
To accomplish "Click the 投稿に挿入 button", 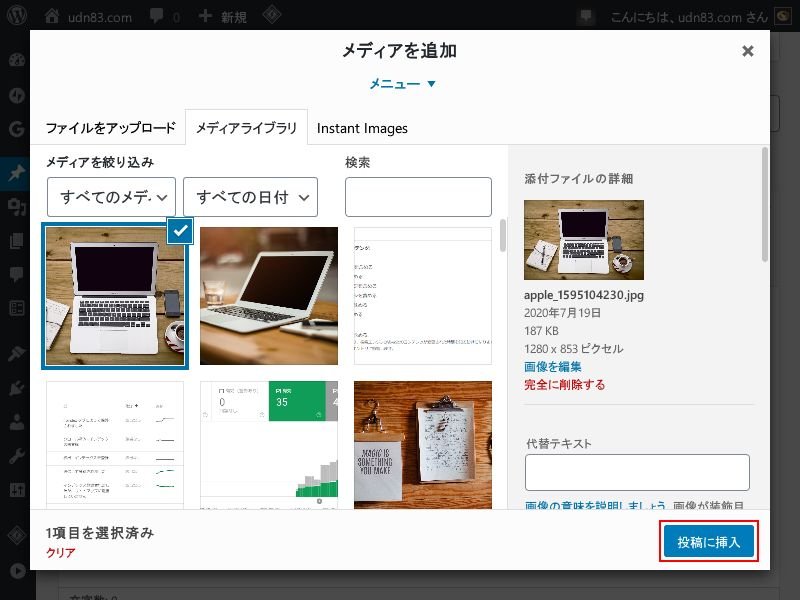I will (709, 541).
